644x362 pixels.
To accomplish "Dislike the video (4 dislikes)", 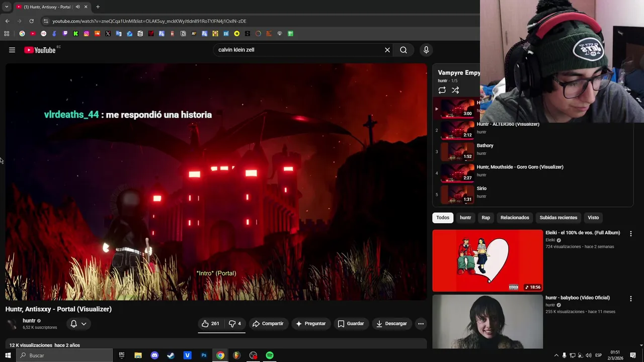I will (235, 324).
